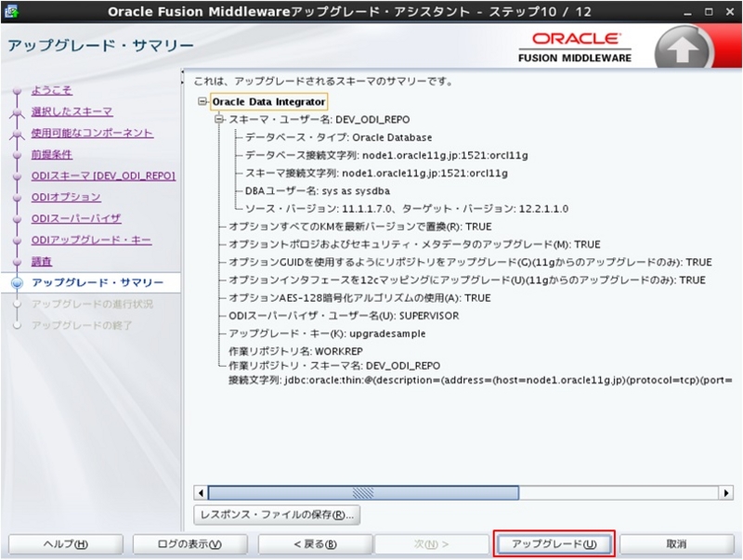This screenshot has width=743, height=560.
Task: Go to the 使用可能なコンポーネント step
Action: pos(92,133)
